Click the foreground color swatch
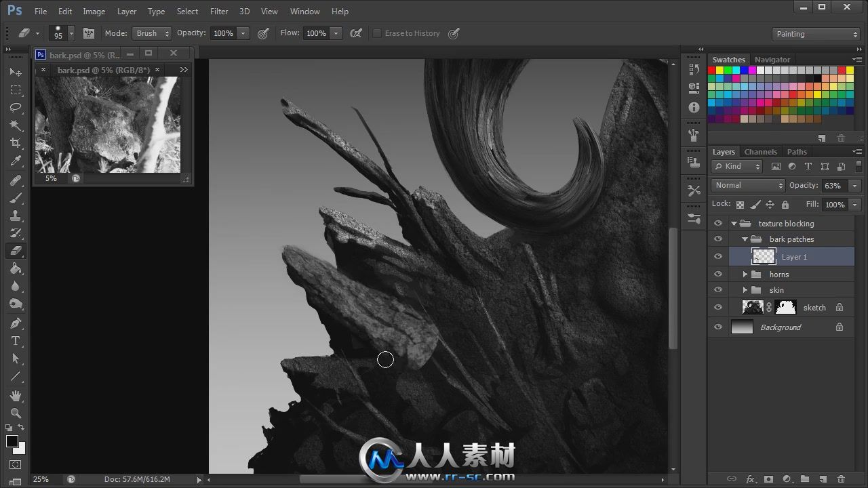The image size is (868, 488). 12,441
